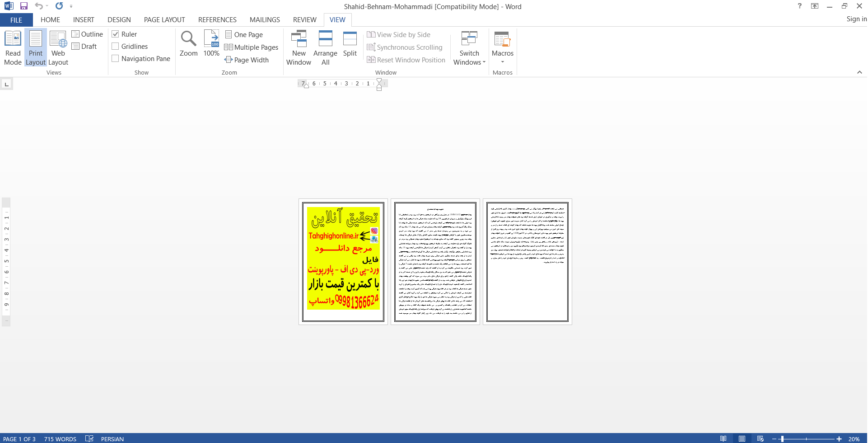The image size is (868, 443).
Task: Open the REFERENCES tab
Action: [217, 20]
